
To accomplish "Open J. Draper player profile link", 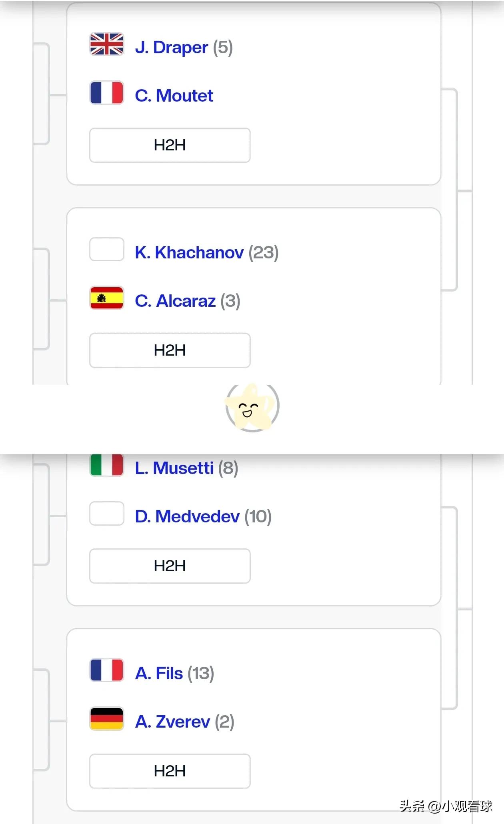I will point(172,47).
